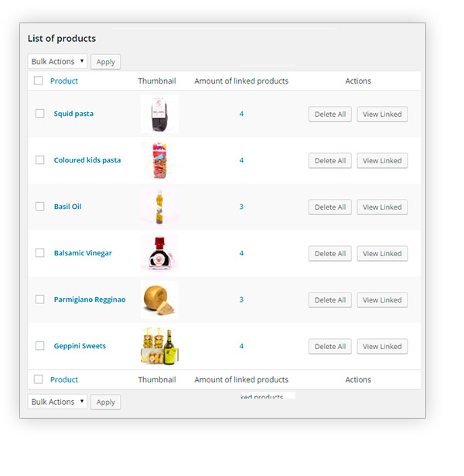Delete all linked products for Balsamic Vinegar
The width and height of the screenshot is (464, 476).
[330, 254]
